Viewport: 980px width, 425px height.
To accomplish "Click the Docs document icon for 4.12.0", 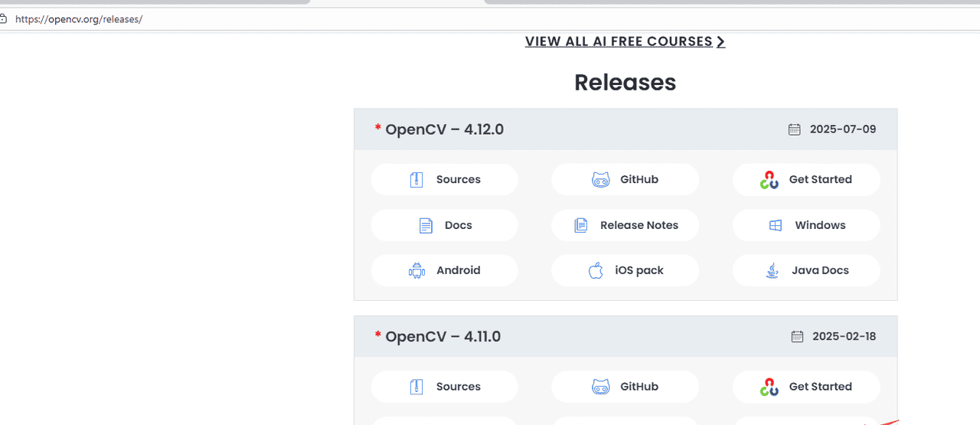I will pyautogui.click(x=426, y=226).
